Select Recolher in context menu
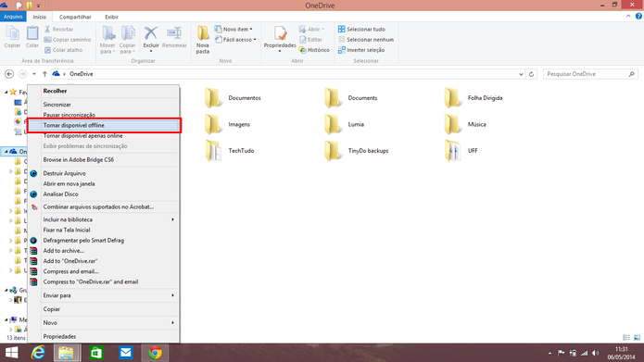Viewport: 644px width, 362px height. click(x=104, y=91)
